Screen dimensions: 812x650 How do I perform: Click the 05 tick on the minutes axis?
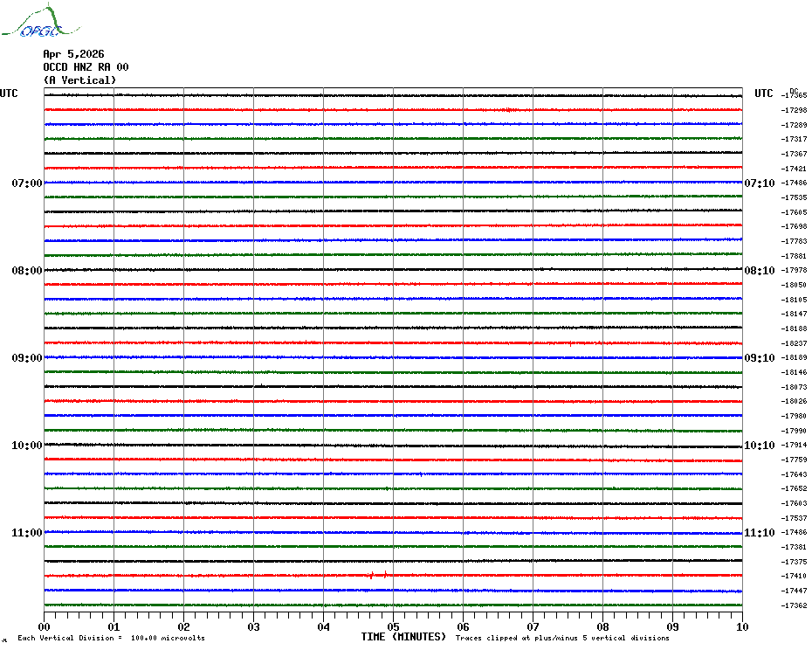pyautogui.click(x=394, y=626)
